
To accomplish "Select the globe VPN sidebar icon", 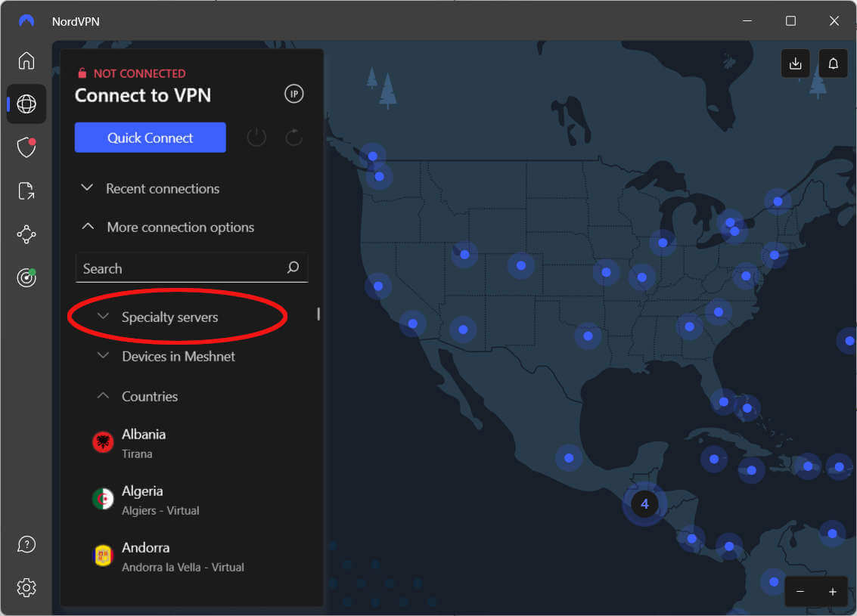I will [x=26, y=104].
